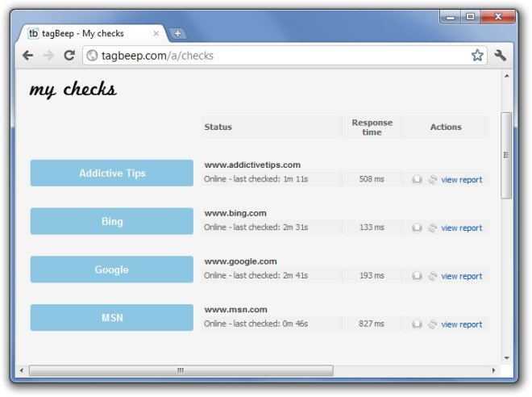Image resolution: width=532 pixels, height=397 pixels.
Task: Click the pause icon in Google row
Action: tap(417, 276)
